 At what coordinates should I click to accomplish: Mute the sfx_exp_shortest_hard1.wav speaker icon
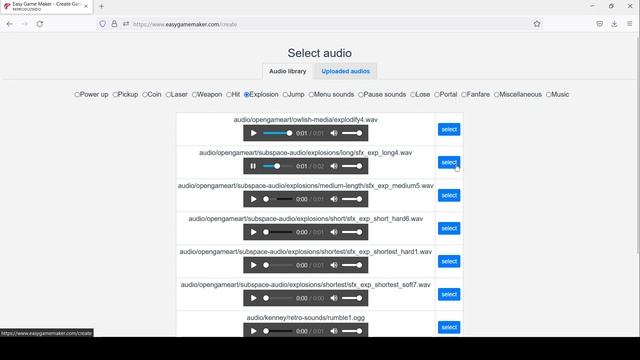tap(334, 265)
